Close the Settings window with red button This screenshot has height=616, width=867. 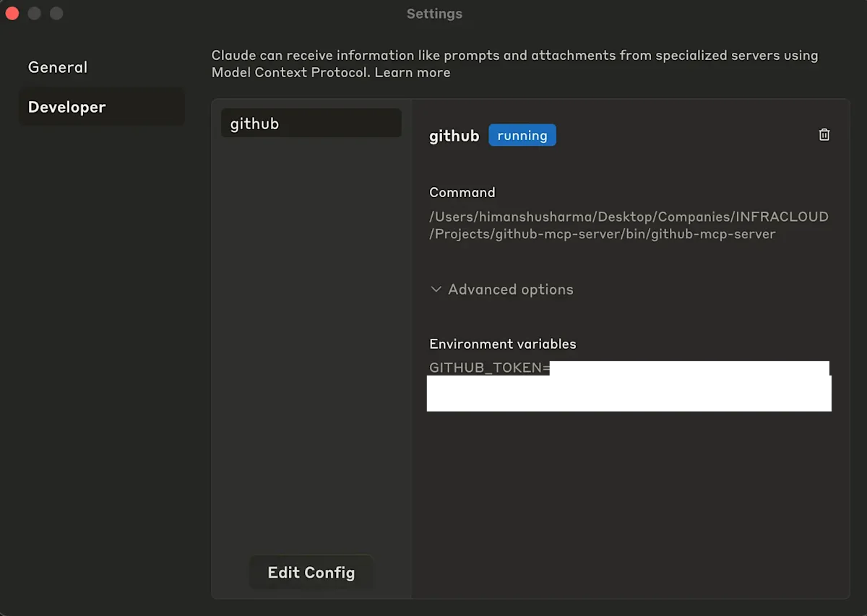point(12,13)
